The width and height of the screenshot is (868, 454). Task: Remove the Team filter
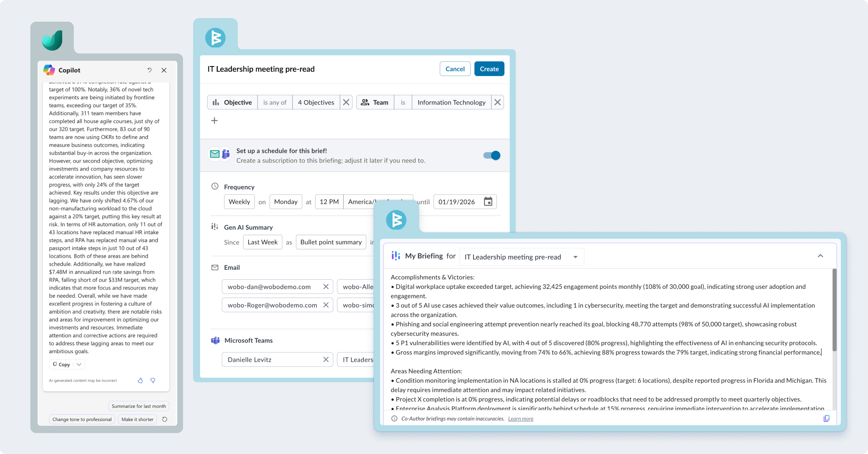point(498,102)
